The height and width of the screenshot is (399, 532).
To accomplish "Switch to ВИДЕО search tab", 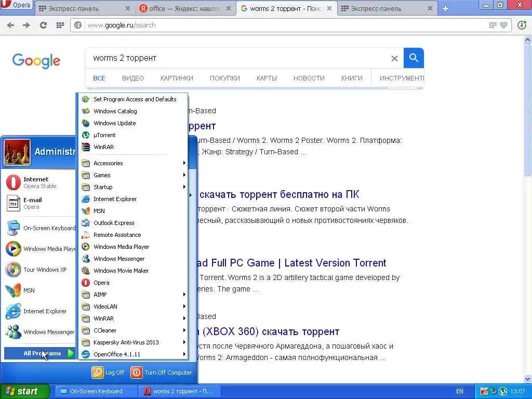I will pos(132,78).
